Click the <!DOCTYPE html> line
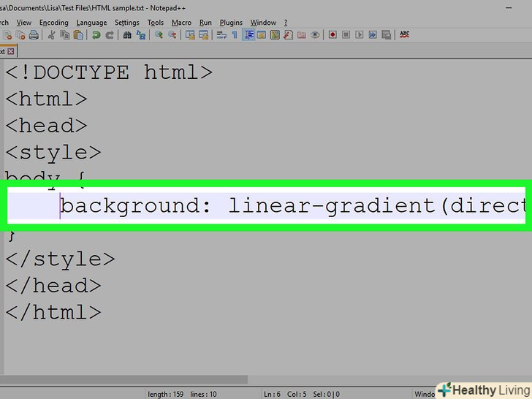Image resolution: width=532 pixels, height=399 pixels. (110, 72)
